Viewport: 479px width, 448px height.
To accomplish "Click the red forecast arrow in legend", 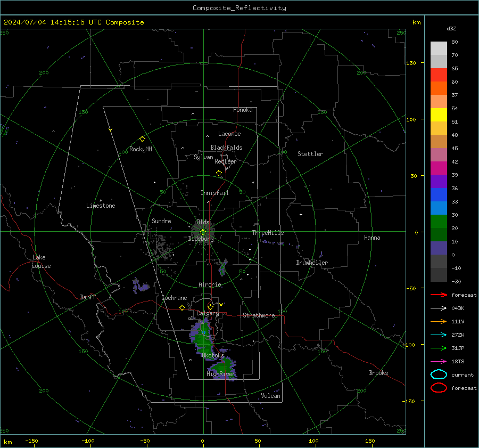I will coord(439,295).
